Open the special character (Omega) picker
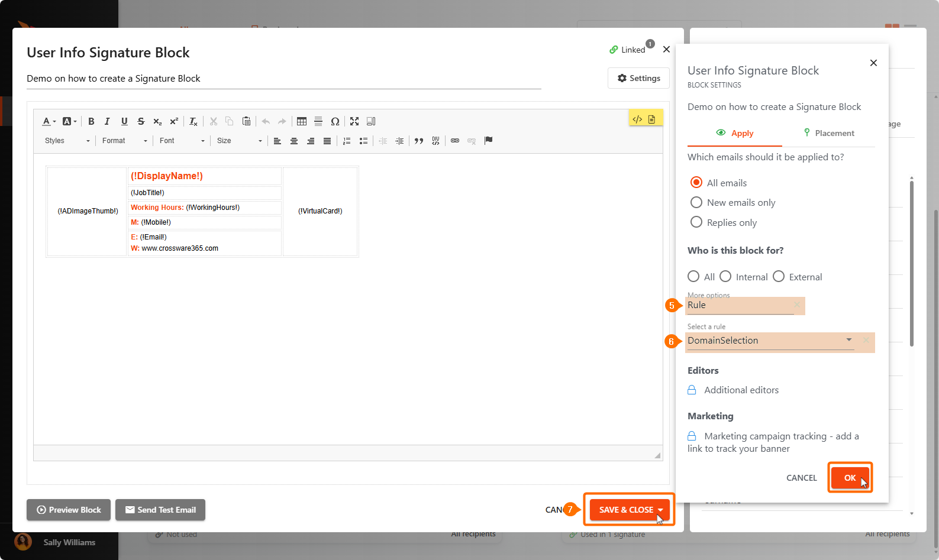The height and width of the screenshot is (560, 939). coord(335,121)
